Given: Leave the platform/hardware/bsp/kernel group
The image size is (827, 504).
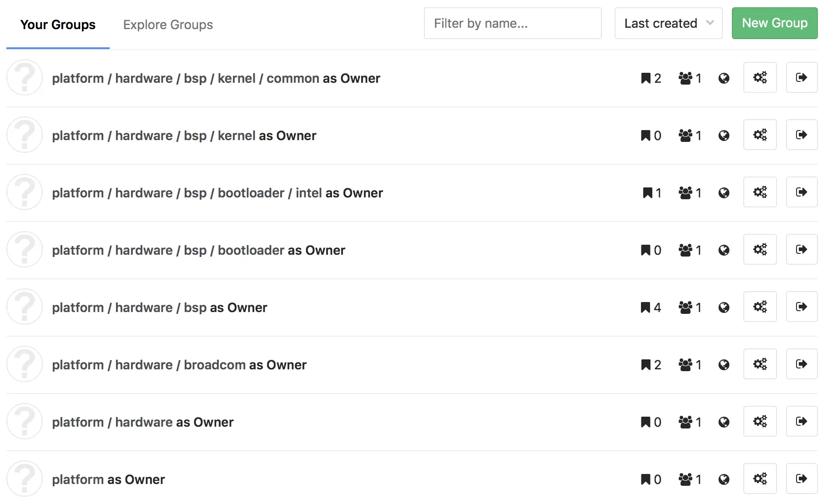Looking at the screenshot, I should point(802,135).
